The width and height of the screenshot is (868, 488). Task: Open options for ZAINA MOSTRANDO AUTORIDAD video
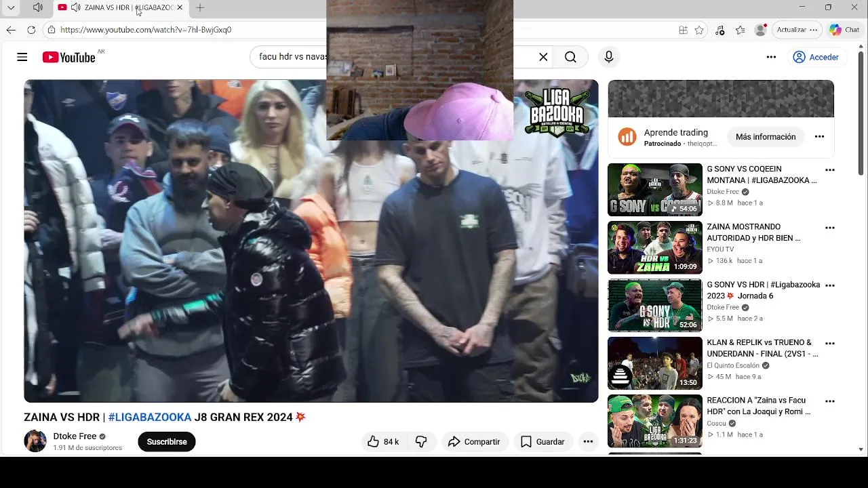(829, 228)
